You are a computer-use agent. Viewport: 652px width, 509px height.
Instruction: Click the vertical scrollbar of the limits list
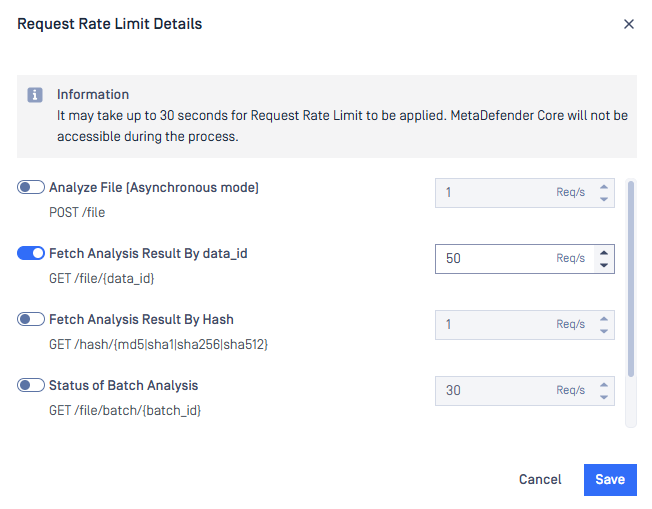(631, 279)
